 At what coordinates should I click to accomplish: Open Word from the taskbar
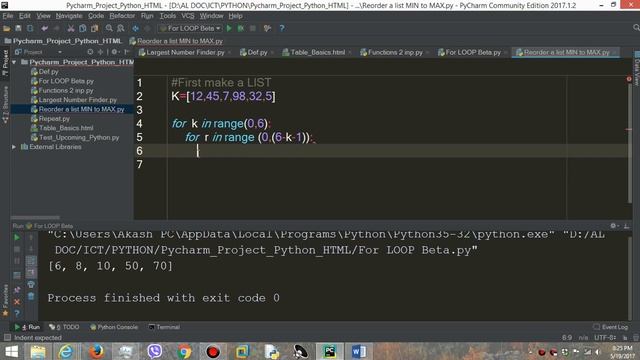coord(359,351)
